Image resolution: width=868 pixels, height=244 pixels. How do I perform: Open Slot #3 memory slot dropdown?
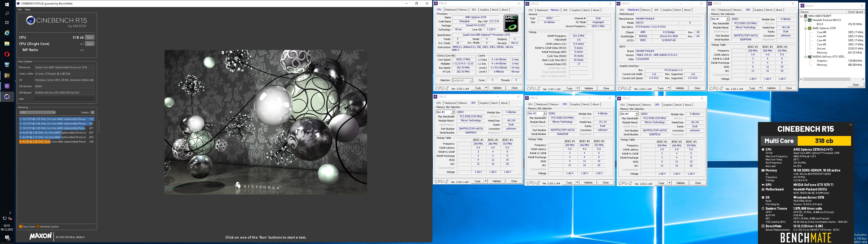click(x=544, y=114)
